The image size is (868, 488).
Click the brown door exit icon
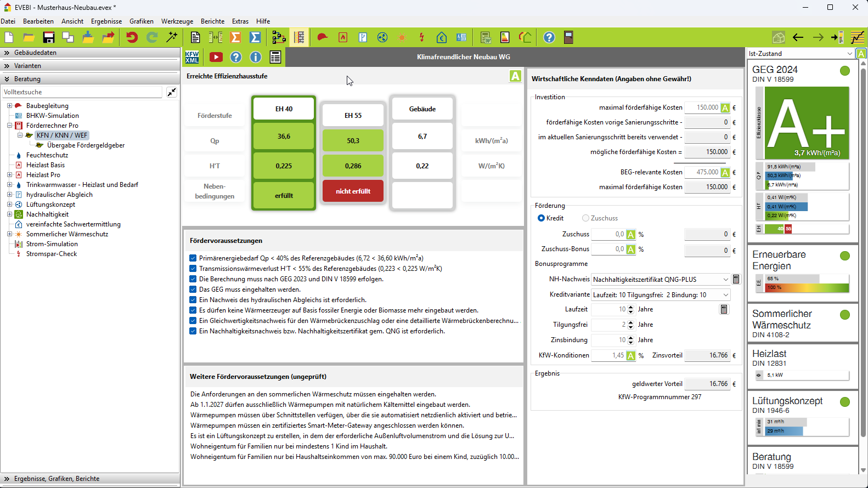[x=568, y=37]
